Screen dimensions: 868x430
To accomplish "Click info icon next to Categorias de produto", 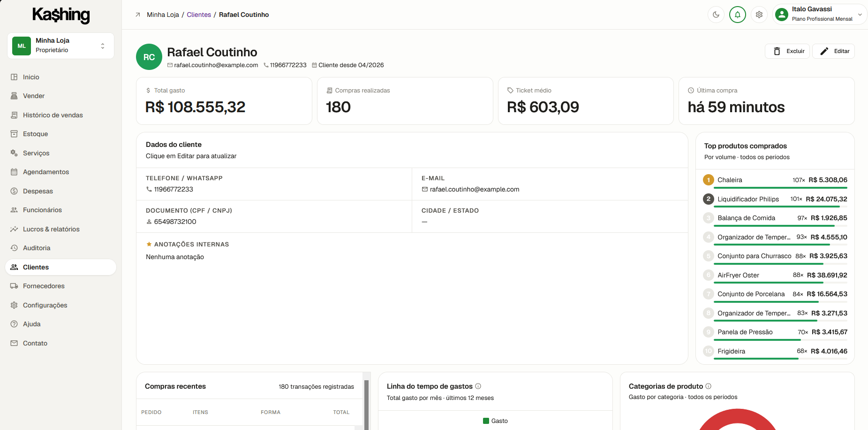I will pyautogui.click(x=709, y=386).
